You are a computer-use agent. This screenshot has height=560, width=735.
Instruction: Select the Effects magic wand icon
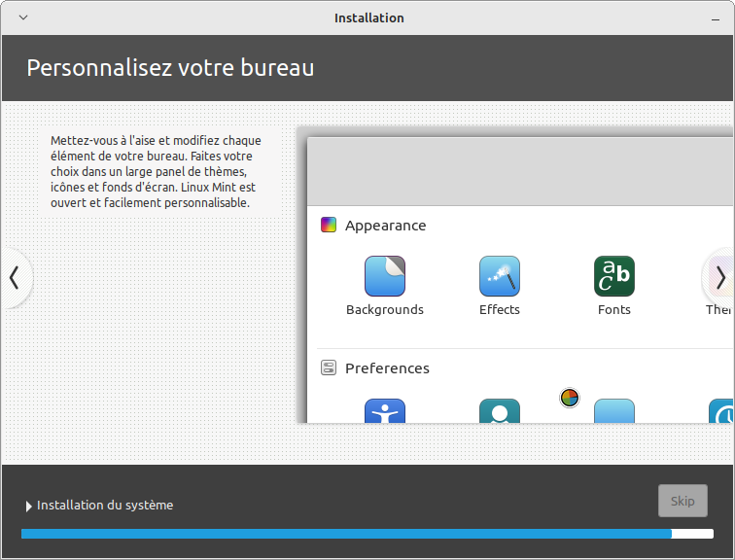[499, 276]
